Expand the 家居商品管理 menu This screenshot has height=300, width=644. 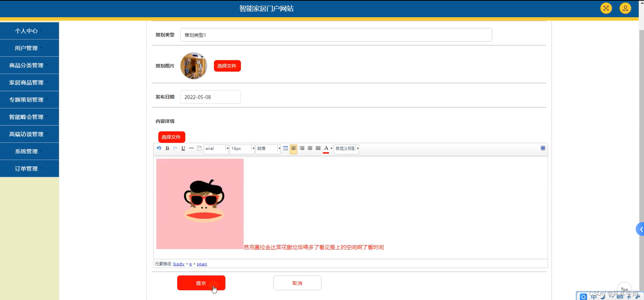pos(29,82)
